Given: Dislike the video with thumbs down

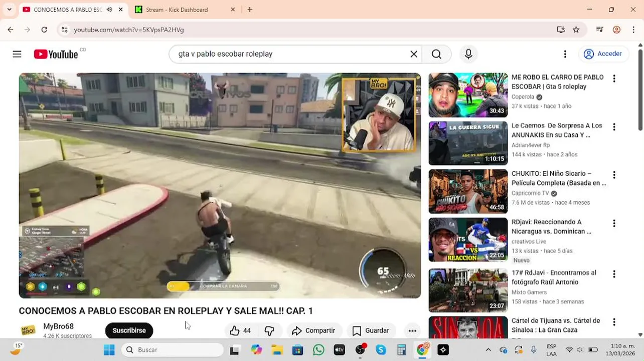Looking at the screenshot, I should coord(269,330).
